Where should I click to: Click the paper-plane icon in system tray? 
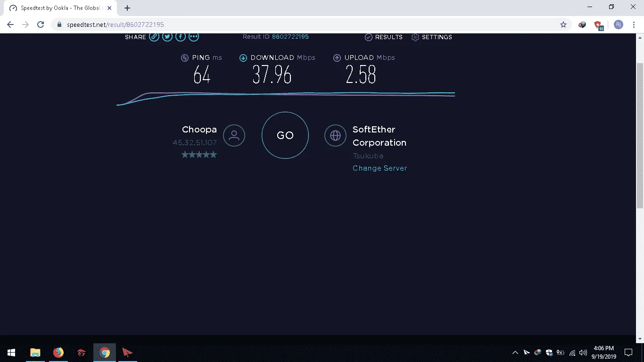click(527, 353)
